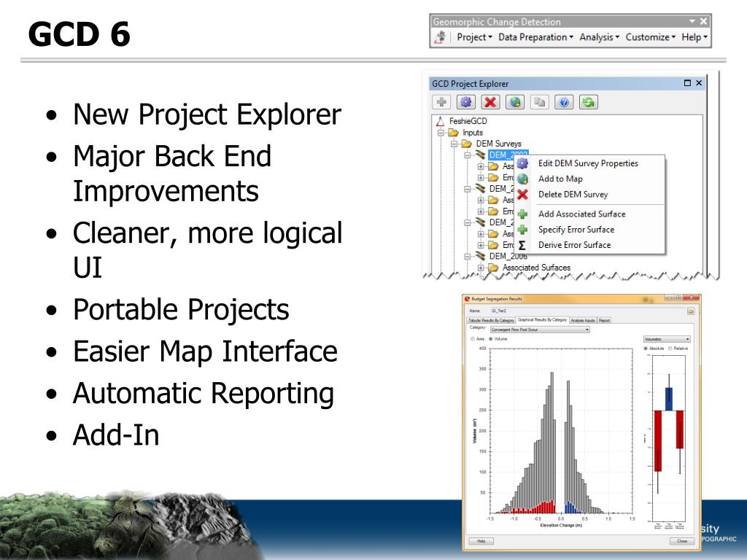The image size is (747, 560).
Task: Click the Budget Segregation Results title icon
Action: (468, 298)
